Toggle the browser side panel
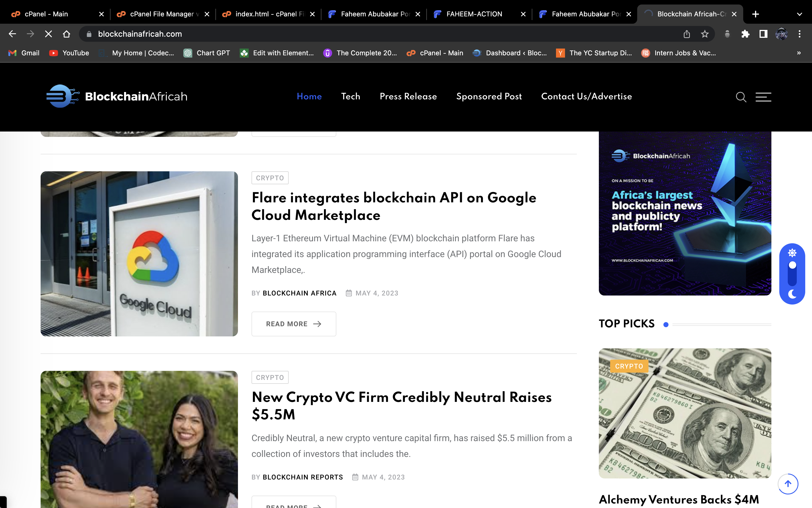This screenshot has height=508, width=812. (763, 34)
